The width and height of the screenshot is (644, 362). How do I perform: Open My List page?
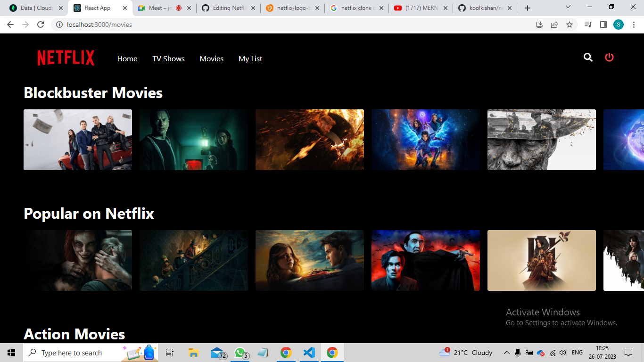250,58
